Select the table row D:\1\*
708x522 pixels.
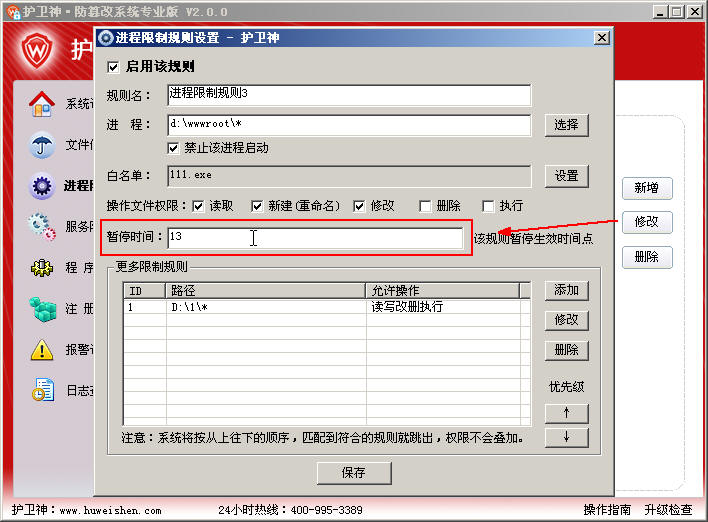(326, 307)
